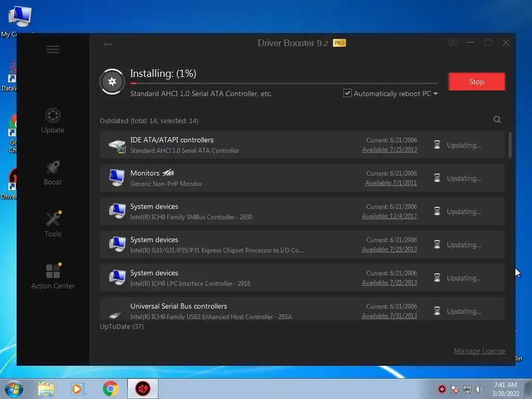Click the PRO badge next to title

pyautogui.click(x=339, y=43)
